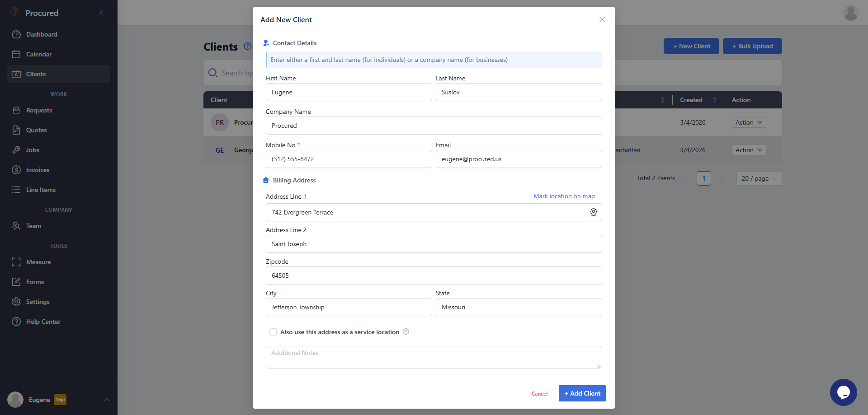Open the Measure tool in the sidebar
868x415 pixels.
(38, 262)
